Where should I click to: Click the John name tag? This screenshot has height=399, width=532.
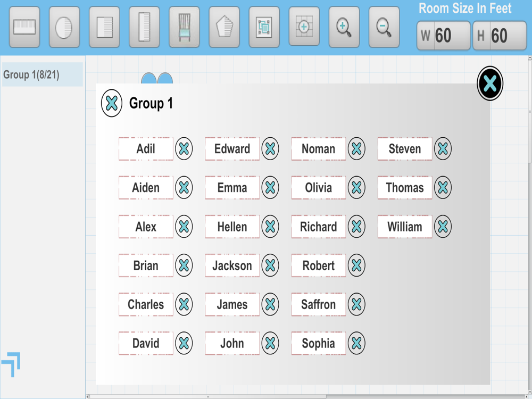[232, 343]
